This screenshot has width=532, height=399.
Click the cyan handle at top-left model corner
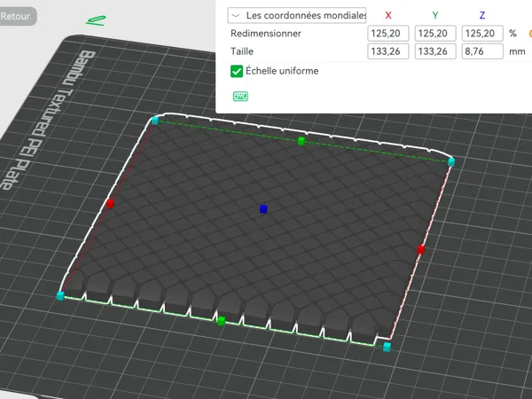tap(155, 121)
